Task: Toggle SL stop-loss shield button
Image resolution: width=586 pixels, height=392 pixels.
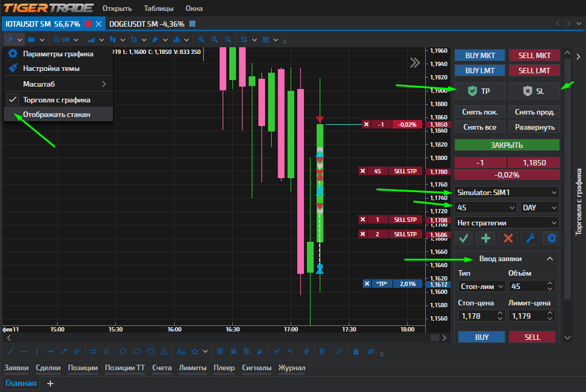Action: click(x=534, y=91)
